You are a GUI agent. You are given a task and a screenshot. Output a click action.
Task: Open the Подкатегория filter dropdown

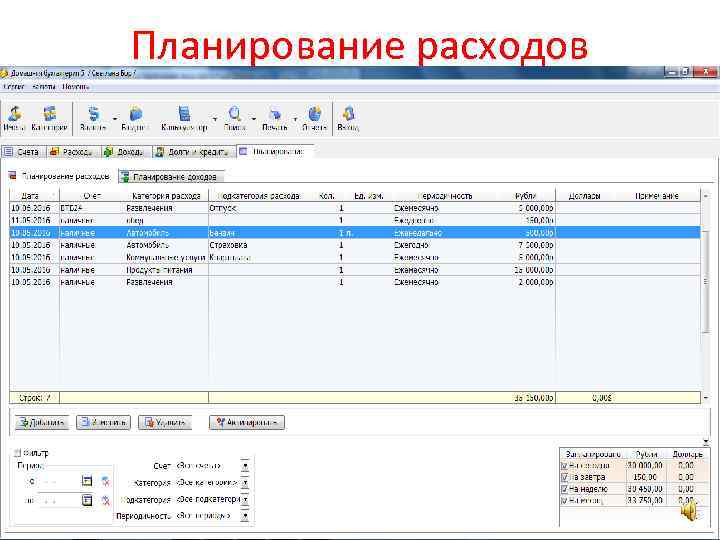(x=245, y=499)
